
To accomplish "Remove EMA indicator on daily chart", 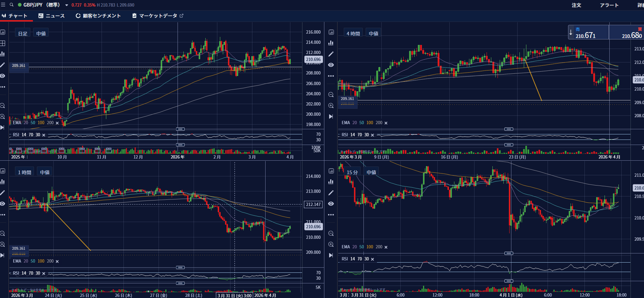I will [x=57, y=123].
